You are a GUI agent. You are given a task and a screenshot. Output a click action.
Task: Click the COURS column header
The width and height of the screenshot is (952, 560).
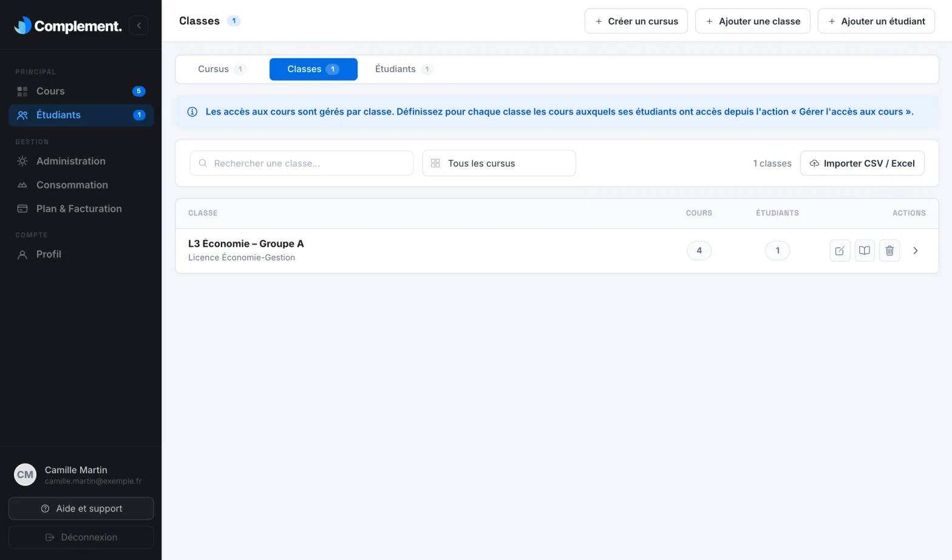coord(699,213)
